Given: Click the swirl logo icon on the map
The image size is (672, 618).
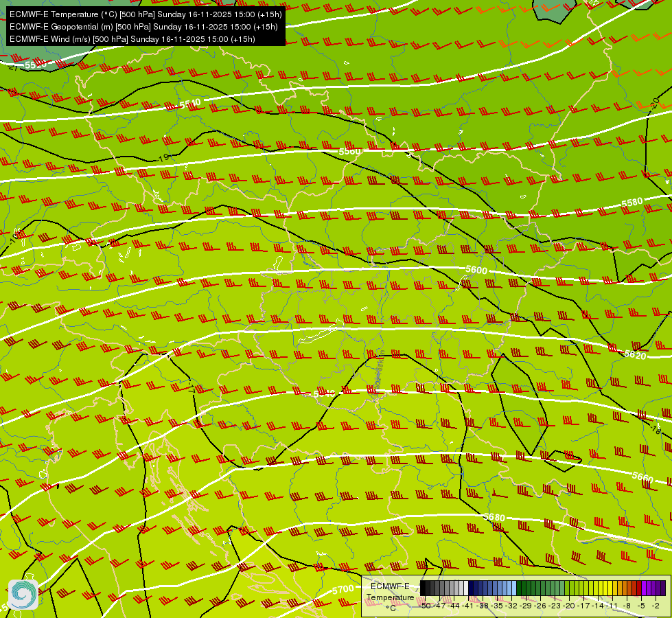Looking at the screenshot, I should coord(23,595).
